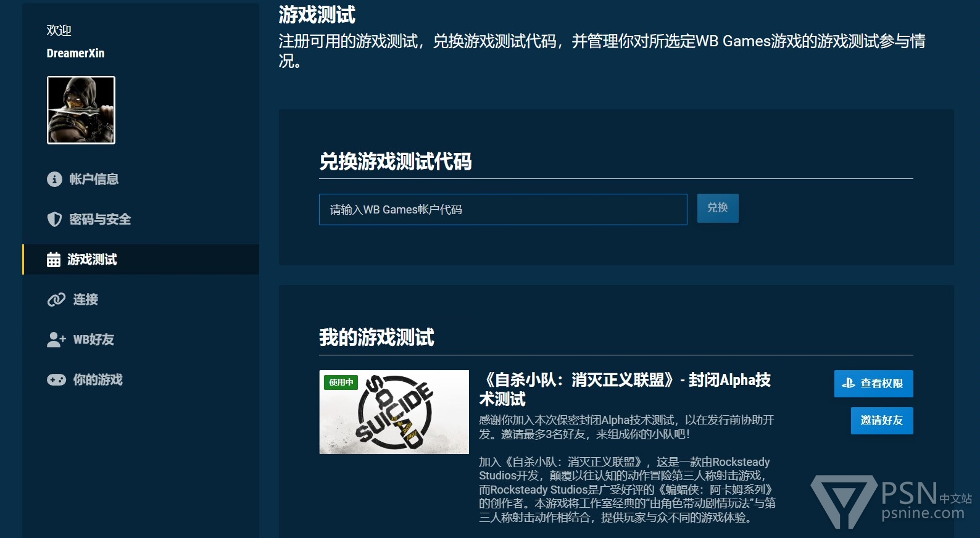Select the 游戏测试 sidebar item
Image resolution: width=980 pixels, height=538 pixels.
pyautogui.click(x=141, y=259)
